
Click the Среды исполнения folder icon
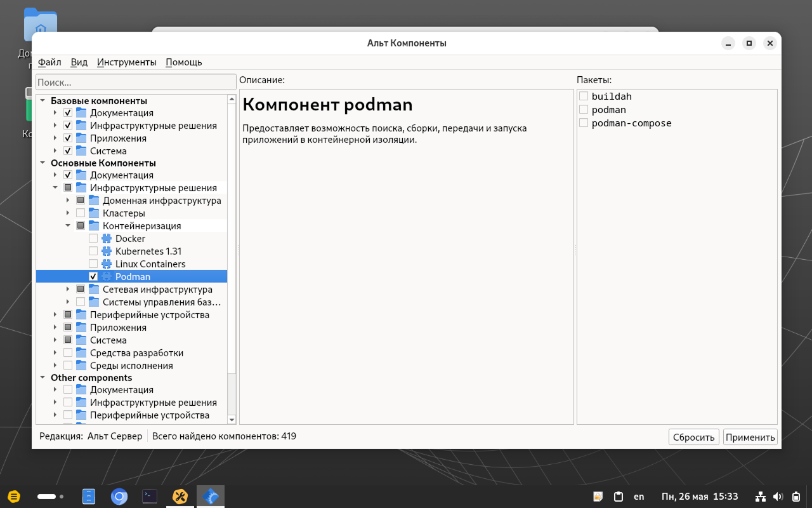click(81, 365)
